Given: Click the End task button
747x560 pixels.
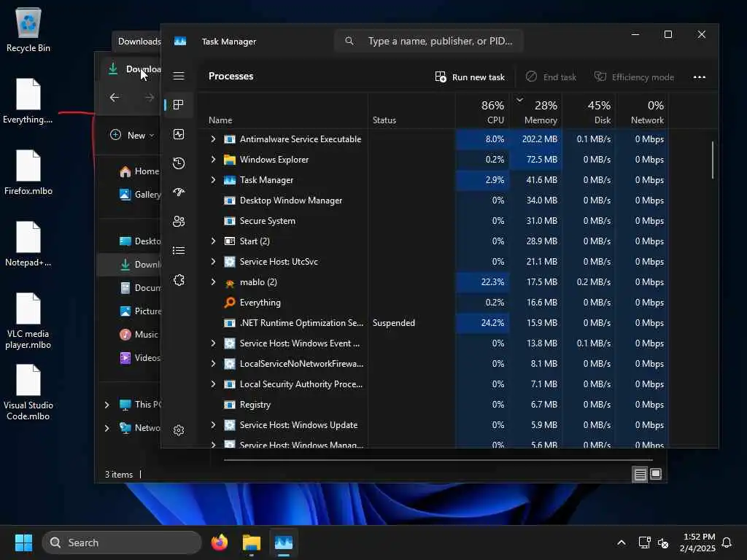Looking at the screenshot, I should pos(551,77).
